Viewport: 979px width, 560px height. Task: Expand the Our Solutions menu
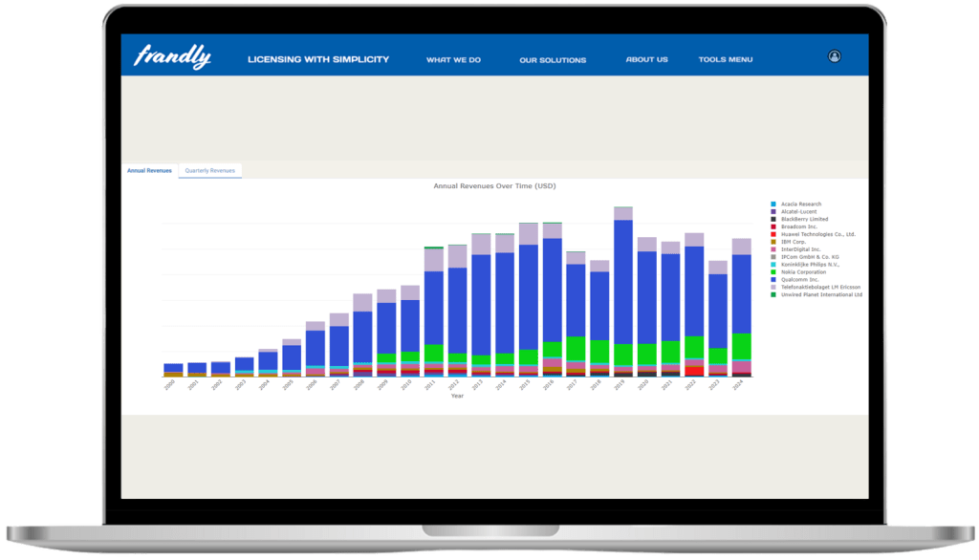click(x=553, y=60)
